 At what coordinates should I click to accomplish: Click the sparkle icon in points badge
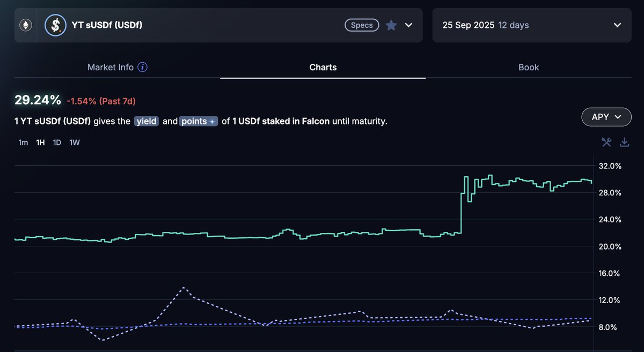[x=213, y=122]
